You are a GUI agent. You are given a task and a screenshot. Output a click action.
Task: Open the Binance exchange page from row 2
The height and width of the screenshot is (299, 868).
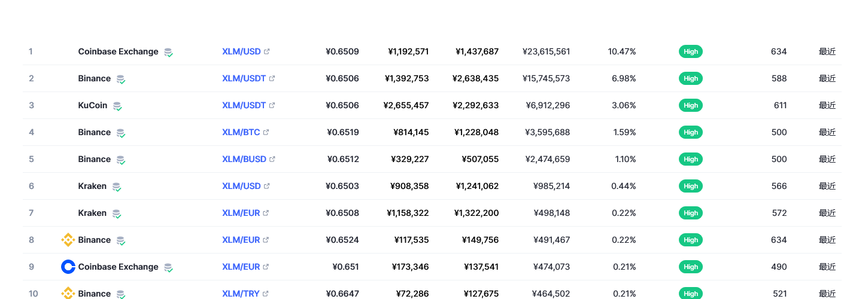[x=95, y=78]
